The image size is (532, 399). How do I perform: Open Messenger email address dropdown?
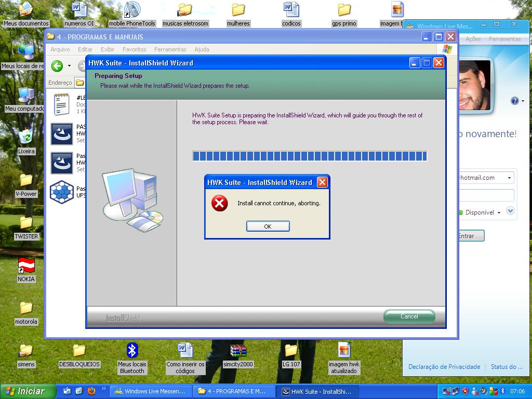click(509, 178)
